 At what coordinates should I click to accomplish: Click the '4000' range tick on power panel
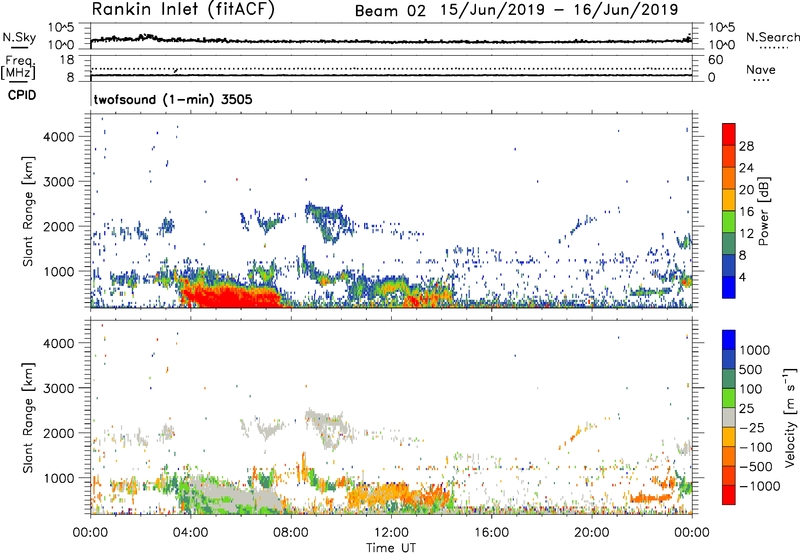[x=59, y=137]
